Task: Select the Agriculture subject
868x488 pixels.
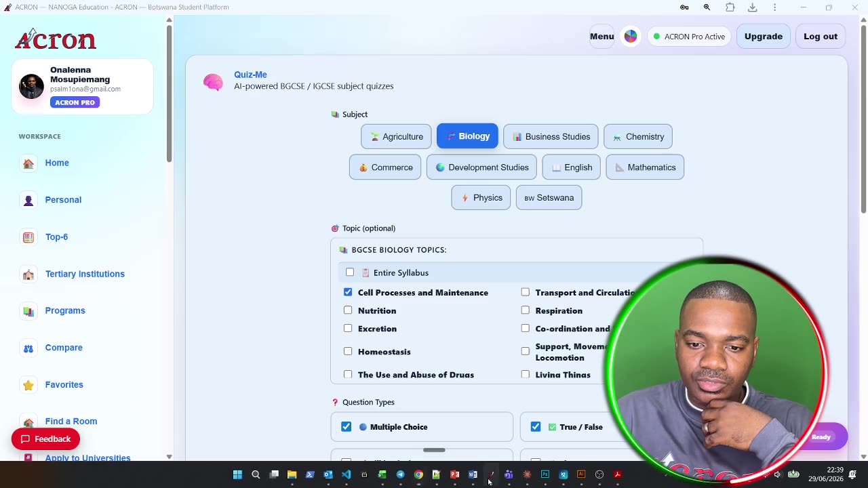Action: tap(396, 136)
